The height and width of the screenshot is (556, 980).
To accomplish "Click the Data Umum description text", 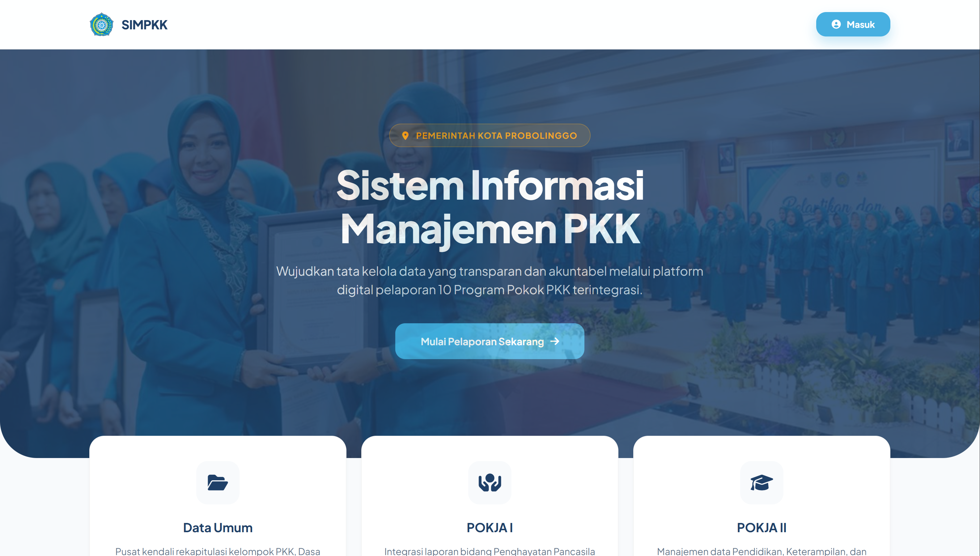I will 218,551.
